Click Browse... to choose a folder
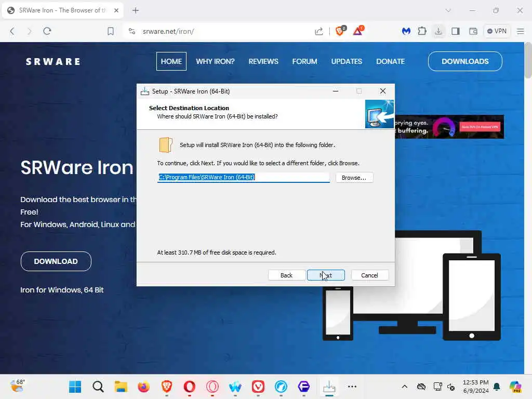This screenshot has height=399, width=532. [354, 178]
